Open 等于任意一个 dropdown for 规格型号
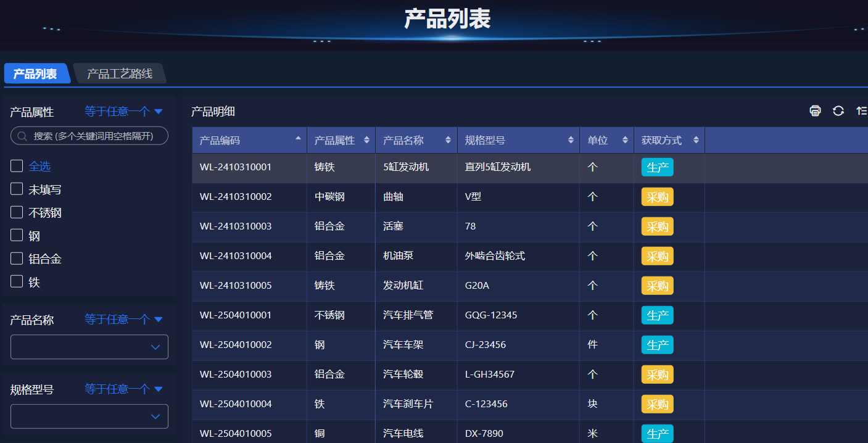 tap(123, 389)
